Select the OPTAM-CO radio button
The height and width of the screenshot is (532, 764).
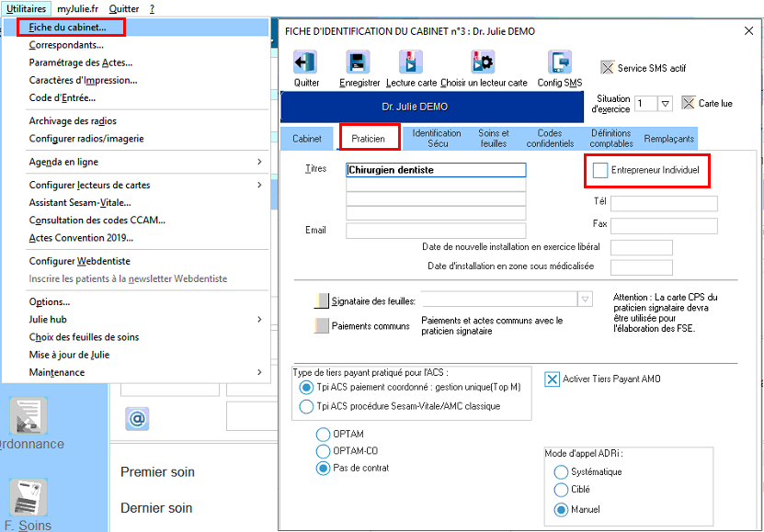pyautogui.click(x=323, y=451)
